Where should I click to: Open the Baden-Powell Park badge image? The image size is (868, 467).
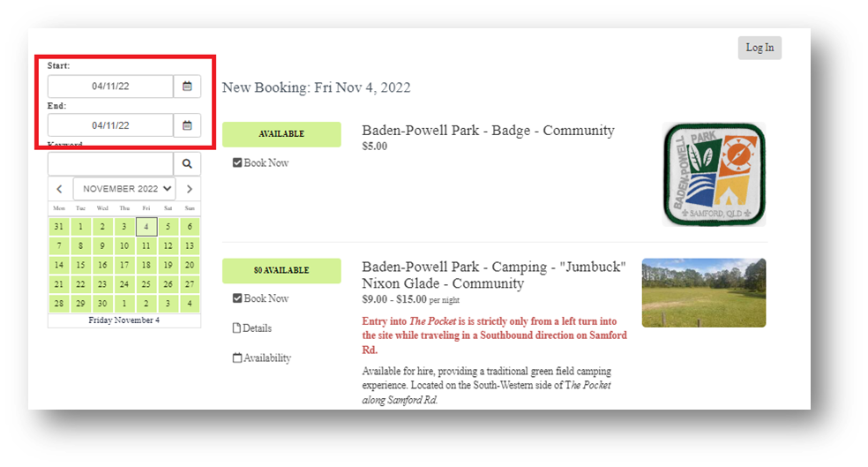pos(714,174)
